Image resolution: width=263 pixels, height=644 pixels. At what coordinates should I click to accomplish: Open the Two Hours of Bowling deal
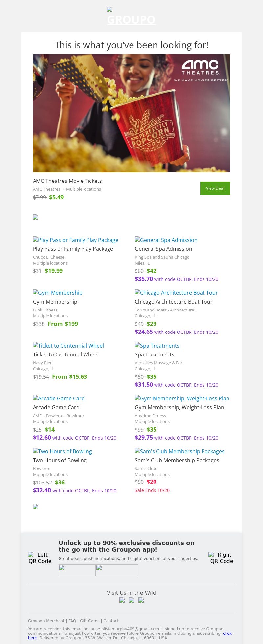click(x=62, y=451)
